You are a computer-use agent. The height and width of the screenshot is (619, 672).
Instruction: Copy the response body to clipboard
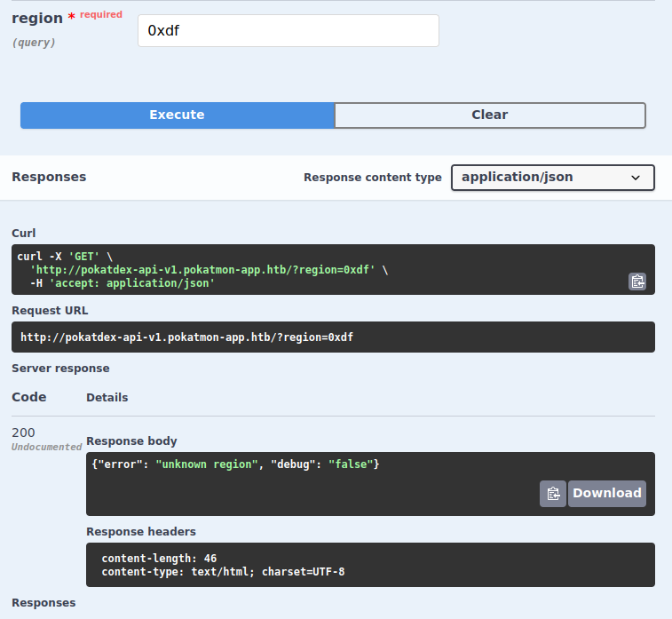[x=552, y=494]
